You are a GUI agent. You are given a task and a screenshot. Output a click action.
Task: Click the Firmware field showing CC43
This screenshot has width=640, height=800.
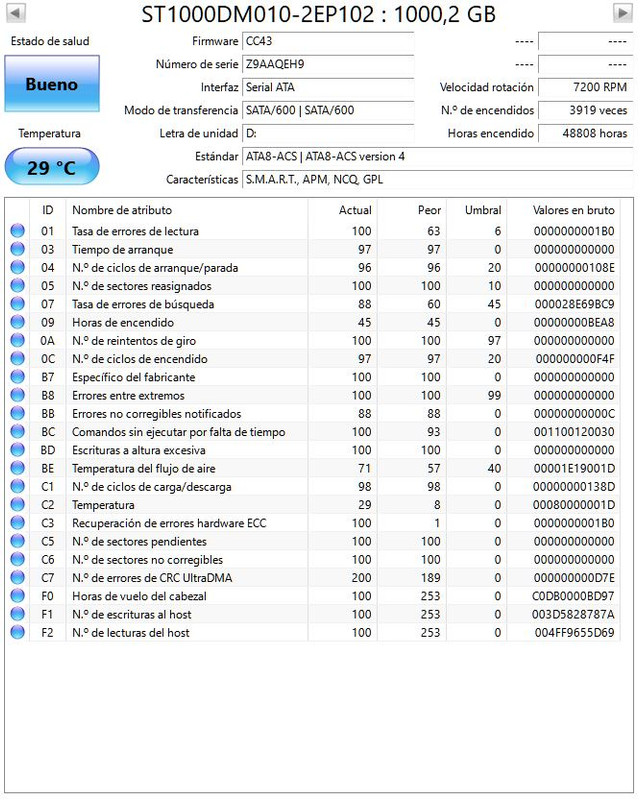click(328, 41)
